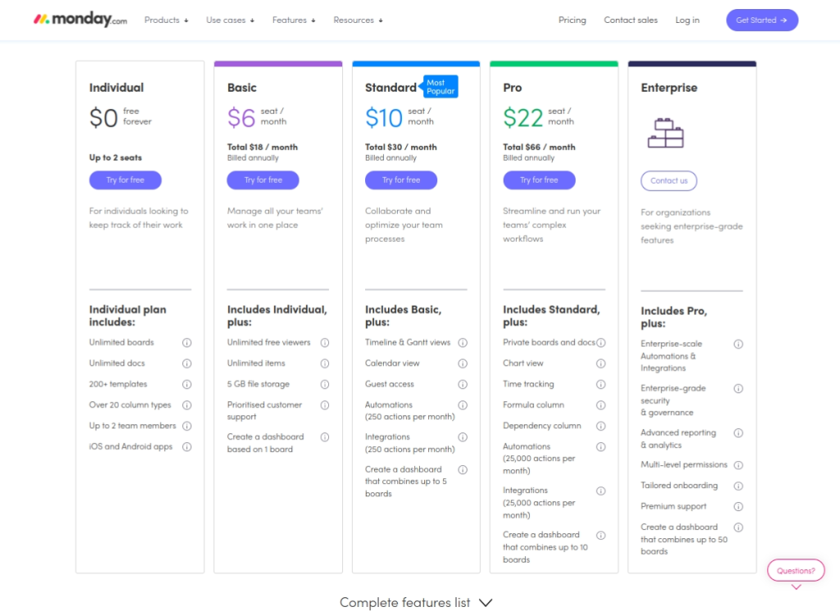840x616 pixels.
Task: View info for 5 GB file storage
Action: [323, 384]
